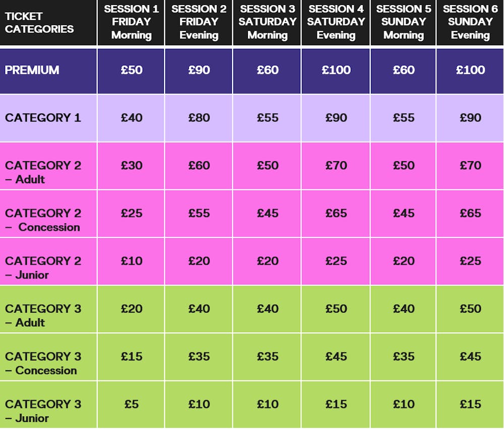This screenshot has height=429, width=504.
Task: Select the Session 4 Saturday Evening header
Action: 336,22
